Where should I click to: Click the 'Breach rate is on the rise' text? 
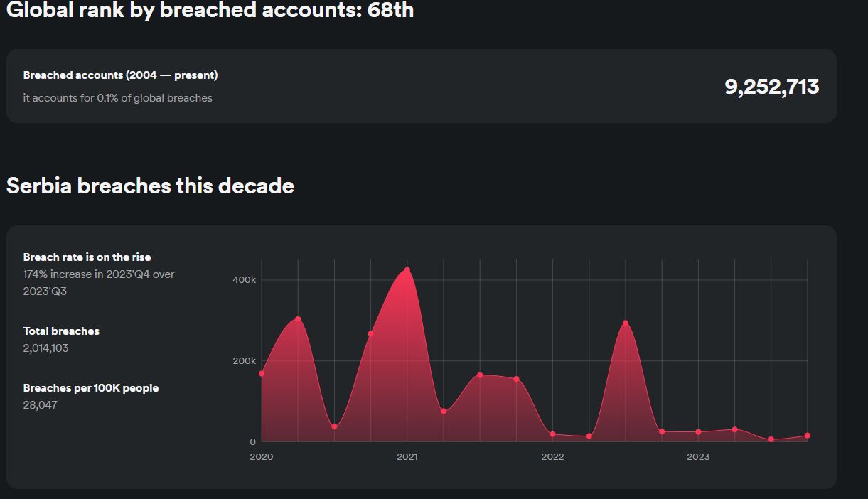click(x=87, y=257)
